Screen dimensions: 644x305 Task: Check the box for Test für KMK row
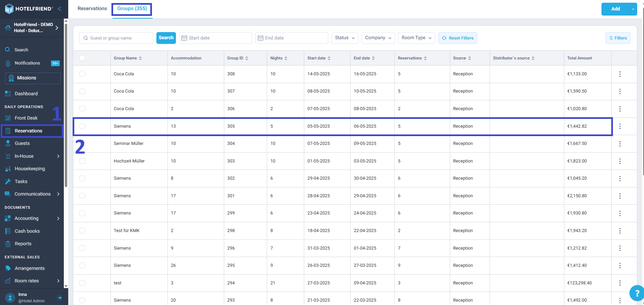[x=82, y=230]
